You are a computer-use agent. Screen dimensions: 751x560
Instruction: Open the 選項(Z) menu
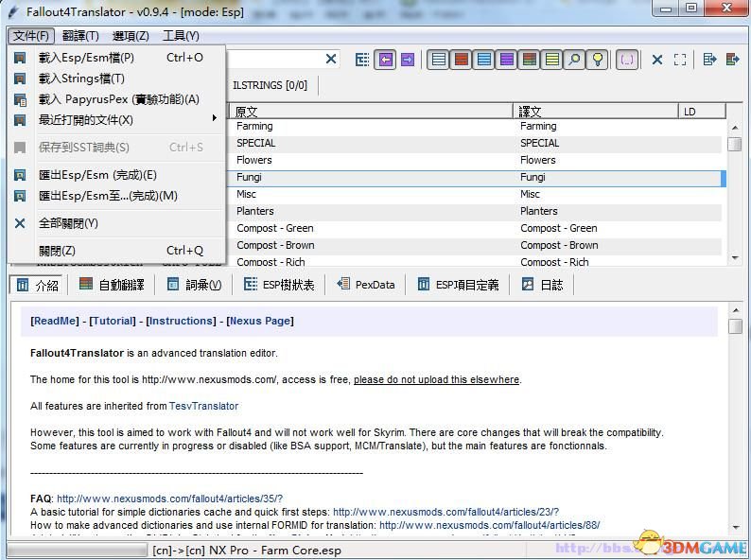131,35
